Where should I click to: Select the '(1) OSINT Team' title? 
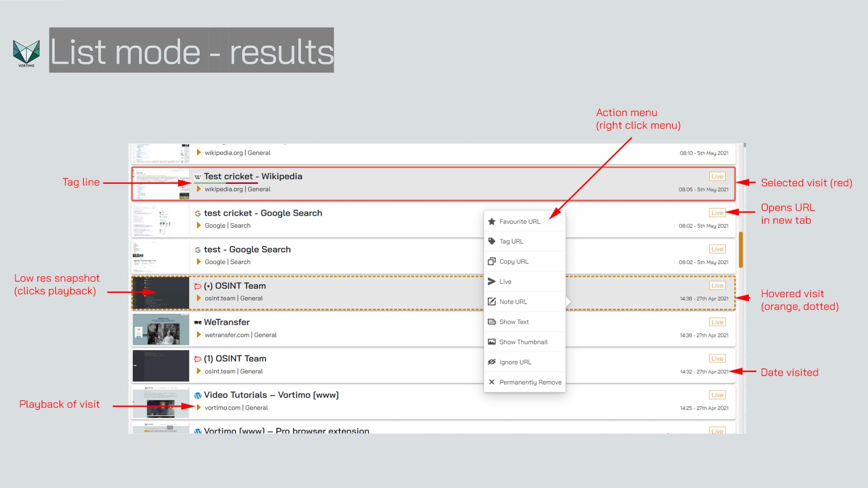pos(235,359)
